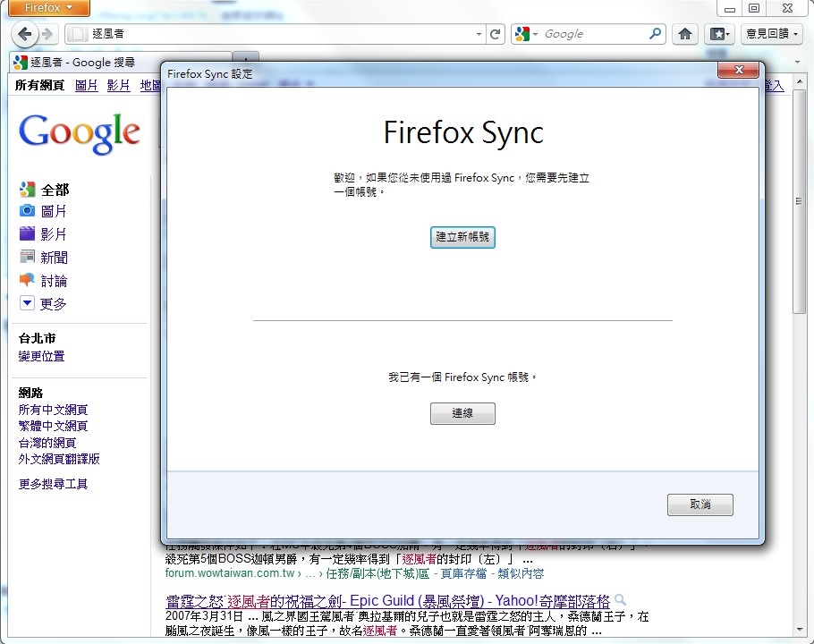
Task: Open the search engine selector Google icon
Action: pos(525,34)
